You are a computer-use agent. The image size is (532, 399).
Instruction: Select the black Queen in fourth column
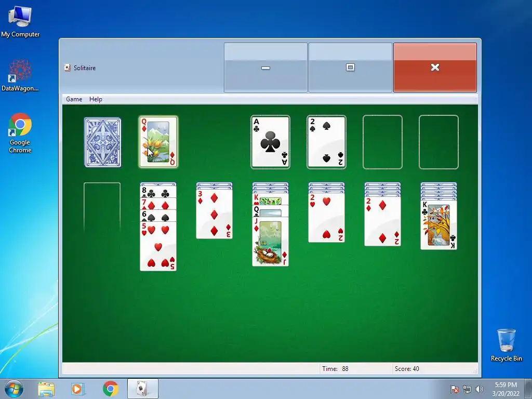point(270,211)
